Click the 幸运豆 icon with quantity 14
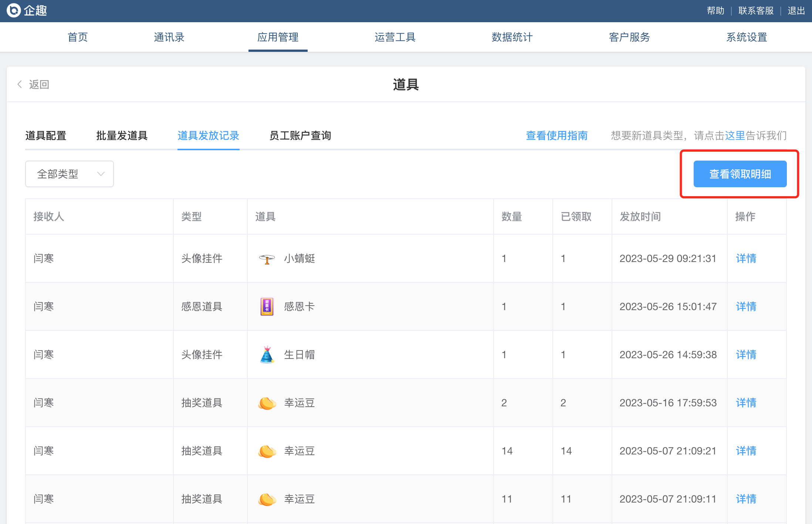The image size is (812, 524). click(267, 451)
